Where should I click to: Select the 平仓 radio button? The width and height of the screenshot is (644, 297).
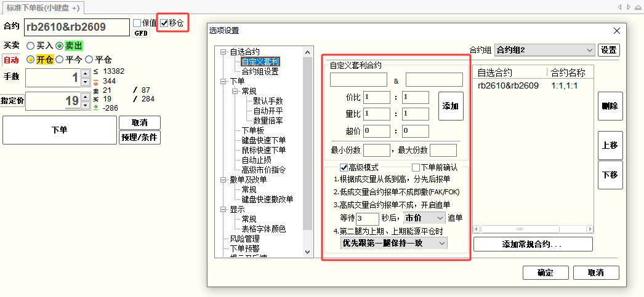click(x=89, y=60)
